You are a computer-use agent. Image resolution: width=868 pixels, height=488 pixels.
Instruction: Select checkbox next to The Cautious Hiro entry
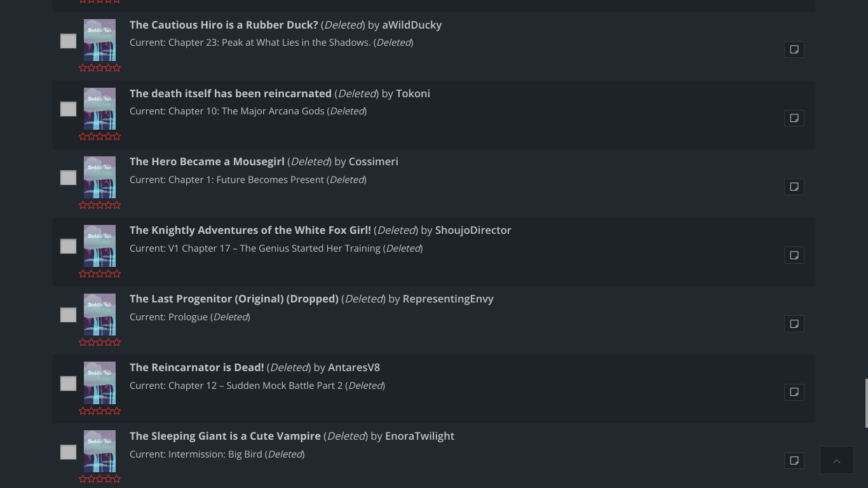click(68, 41)
